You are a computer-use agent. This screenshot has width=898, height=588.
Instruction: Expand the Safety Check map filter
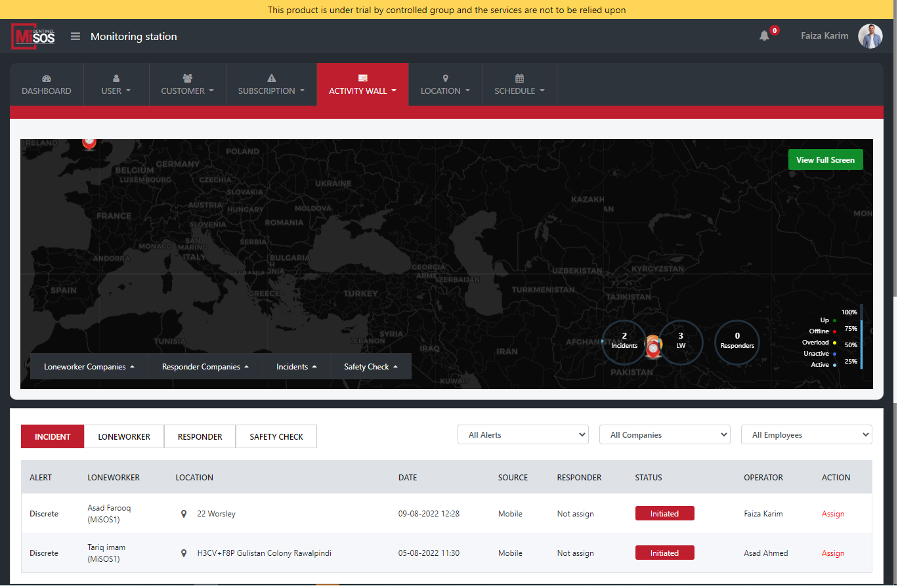point(371,367)
